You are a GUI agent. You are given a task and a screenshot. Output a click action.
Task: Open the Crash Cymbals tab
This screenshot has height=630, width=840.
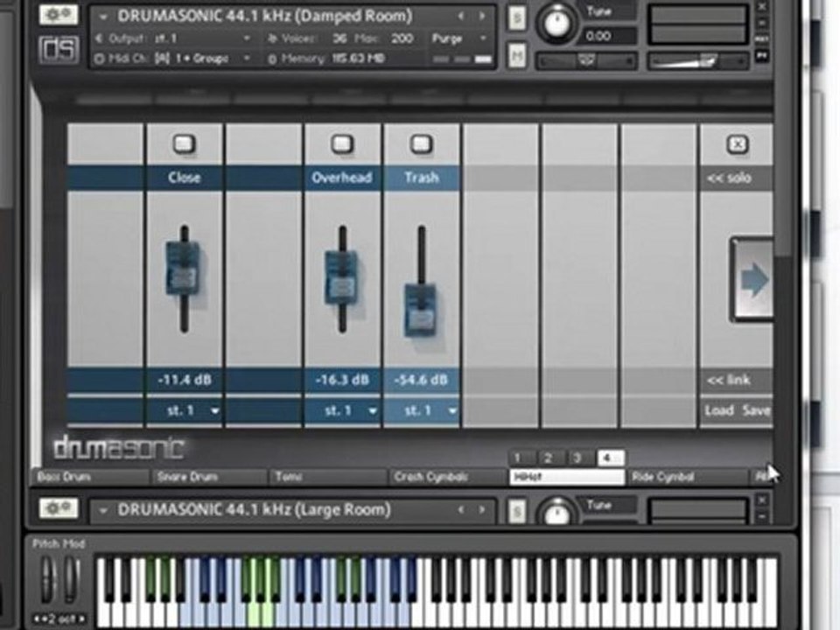tap(447, 477)
